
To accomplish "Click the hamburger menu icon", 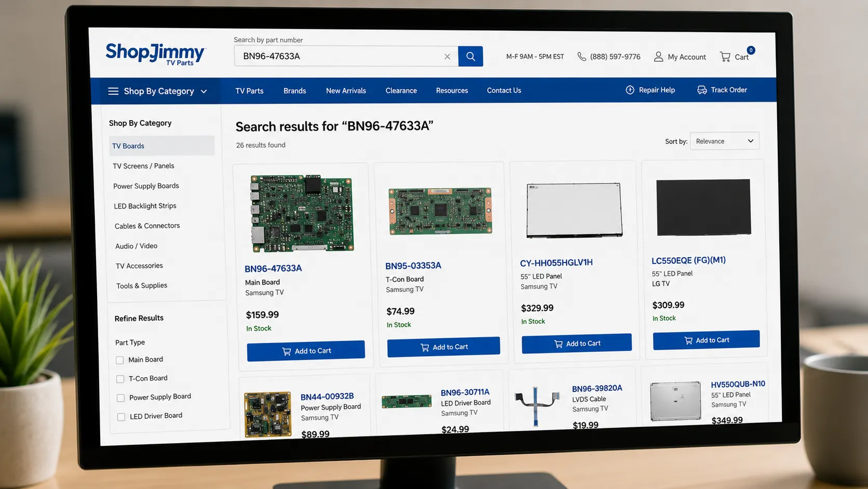I will click(113, 91).
